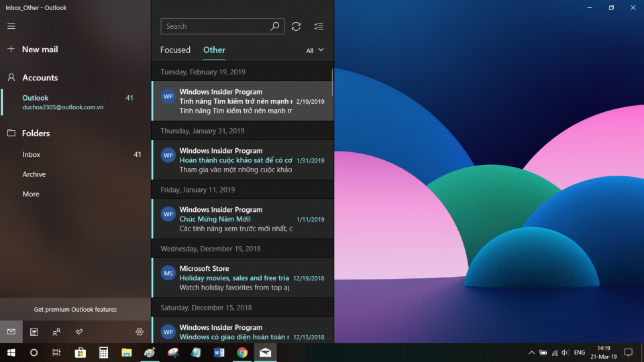Enter selection mode icon
The height and width of the screenshot is (362, 644).
tap(318, 26)
